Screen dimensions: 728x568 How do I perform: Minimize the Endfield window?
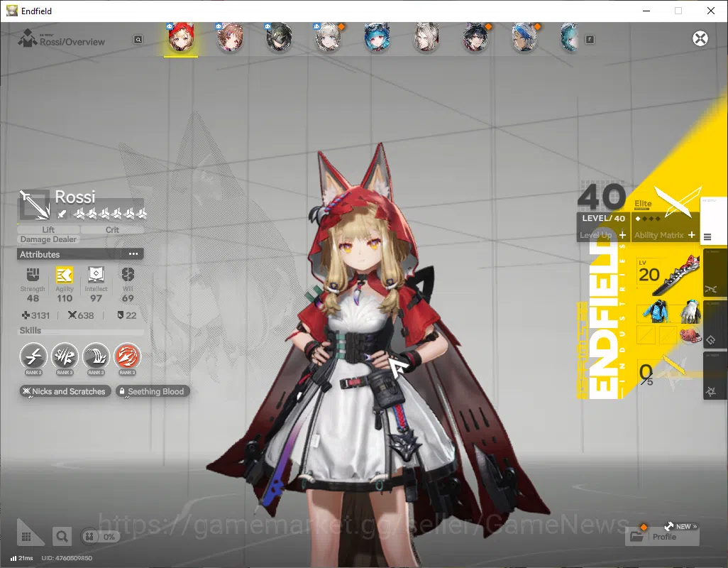pyautogui.click(x=646, y=11)
